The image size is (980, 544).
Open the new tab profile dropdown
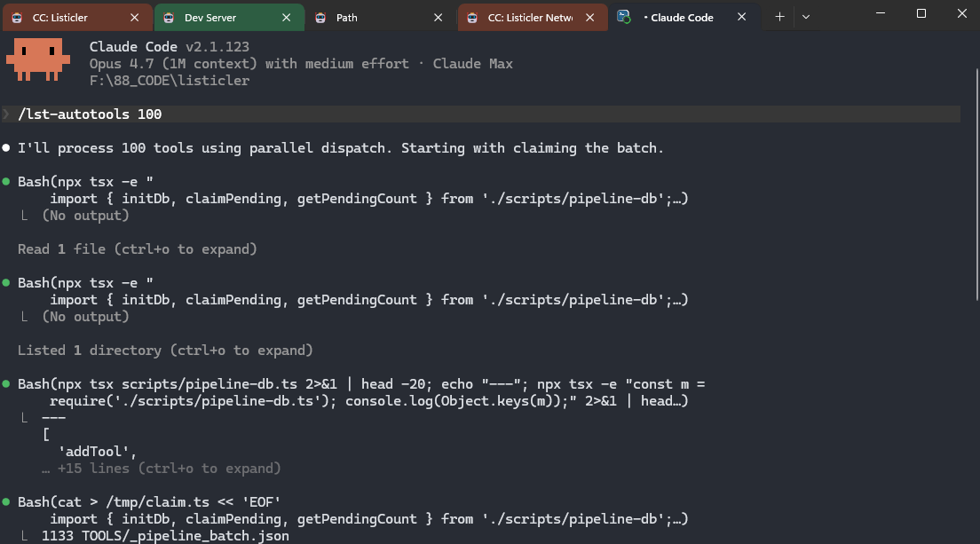806,17
